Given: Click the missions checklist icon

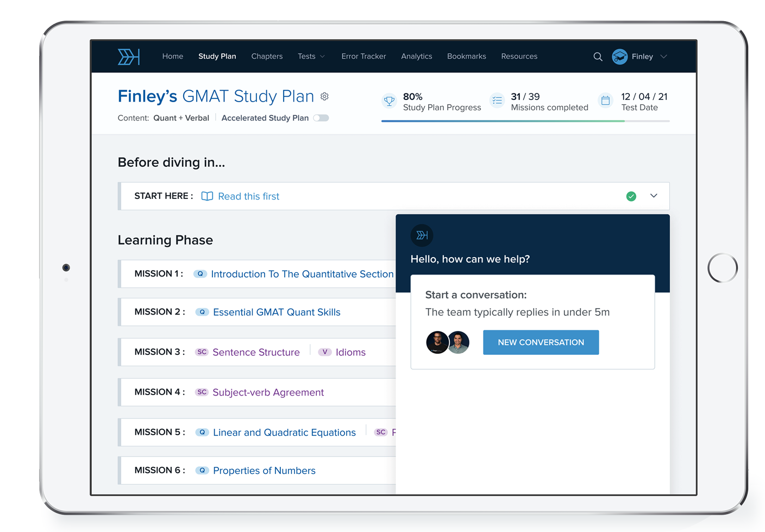Looking at the screenshot, I should tap(497, 101).
